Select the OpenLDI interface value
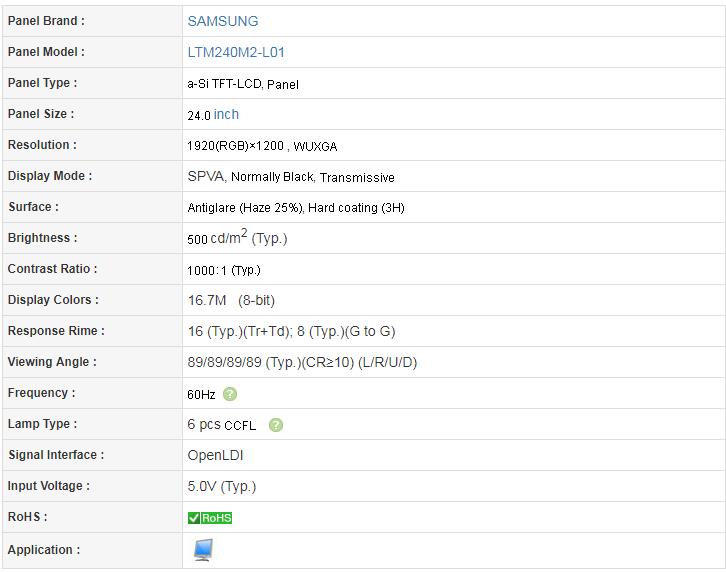The height and width of the screenshot is (572, 726). pos(215,455)
